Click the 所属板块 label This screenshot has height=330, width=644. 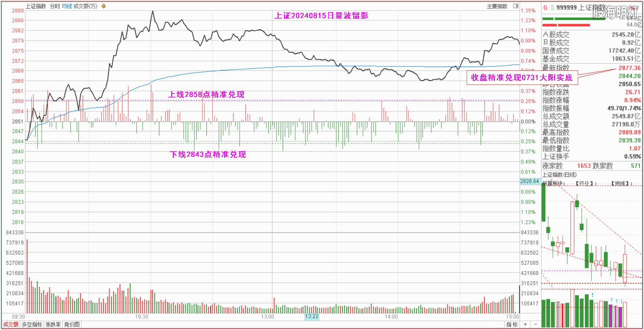554,183
